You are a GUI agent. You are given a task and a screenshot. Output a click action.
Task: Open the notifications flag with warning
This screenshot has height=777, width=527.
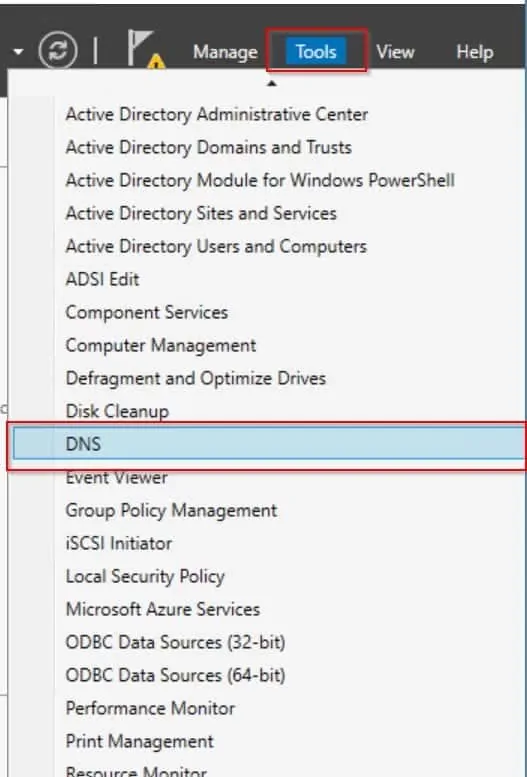point(146,49)
